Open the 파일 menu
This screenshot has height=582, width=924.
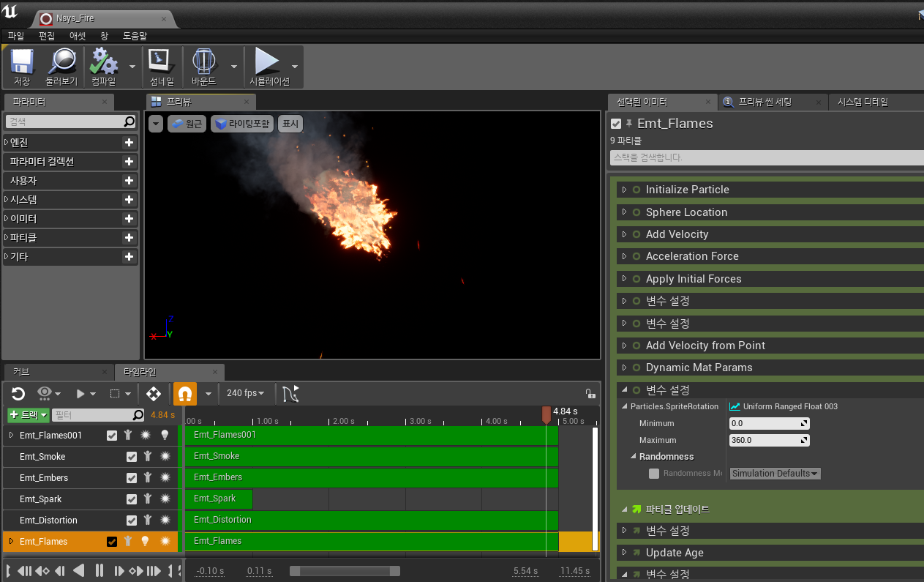pos(15,36)
